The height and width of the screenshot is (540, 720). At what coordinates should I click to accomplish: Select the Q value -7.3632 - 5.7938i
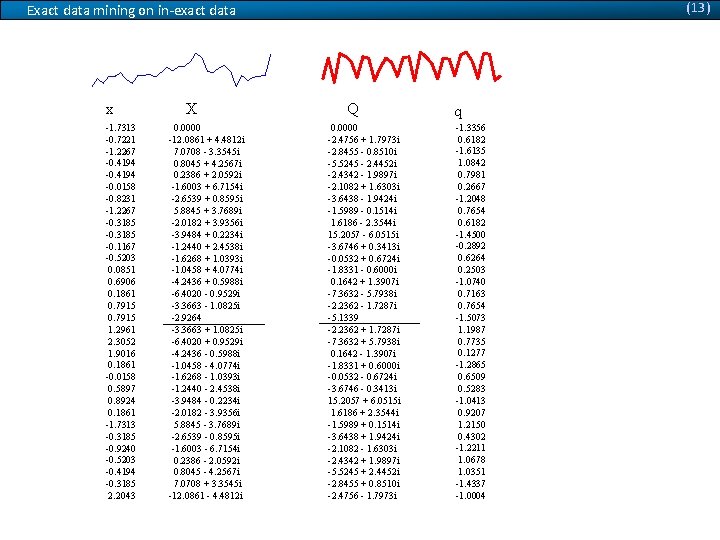(362, 293)
